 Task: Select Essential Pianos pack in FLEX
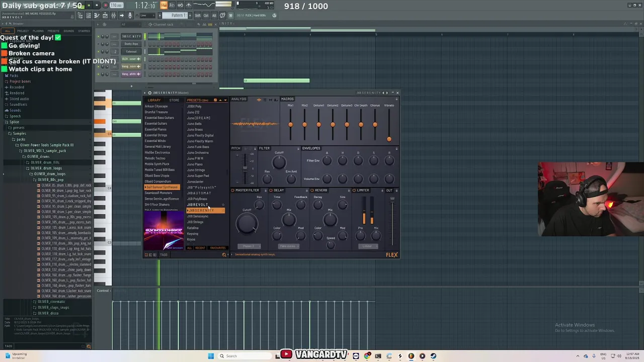tap(155, 129)
